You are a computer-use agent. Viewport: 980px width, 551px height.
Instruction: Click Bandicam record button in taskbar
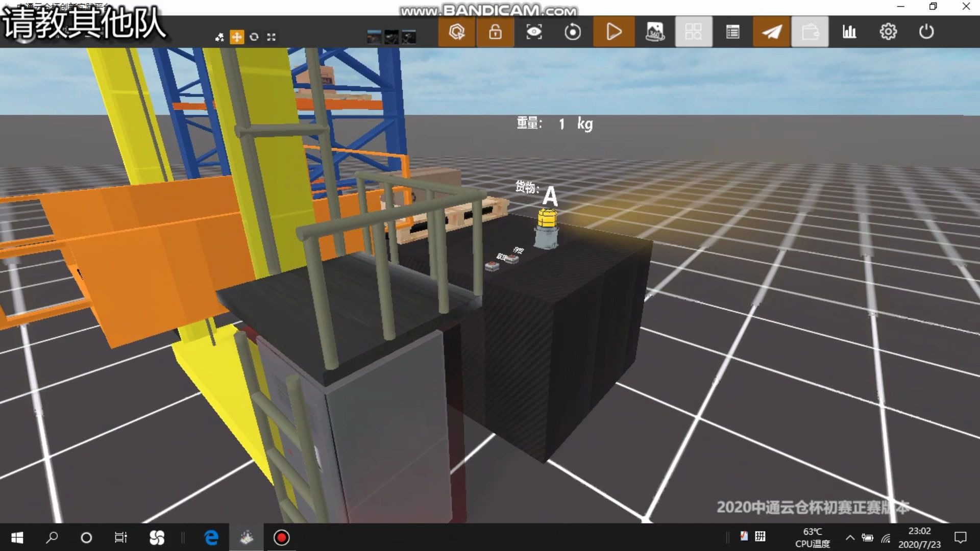click(x=281, y=538)
